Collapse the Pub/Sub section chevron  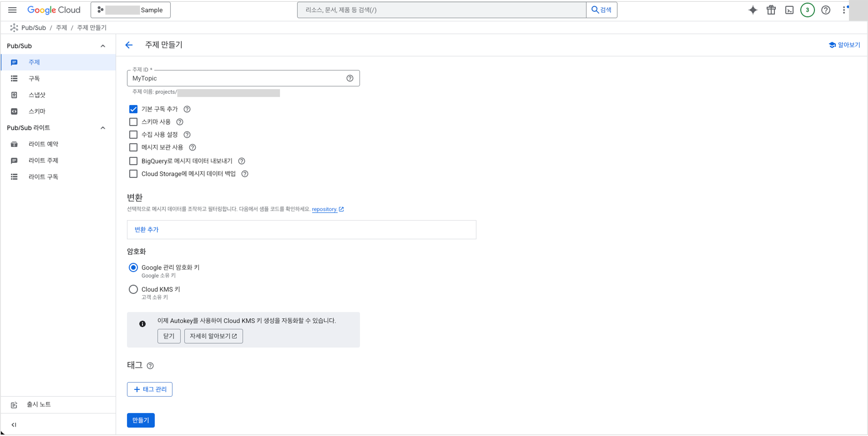[103, 46]
